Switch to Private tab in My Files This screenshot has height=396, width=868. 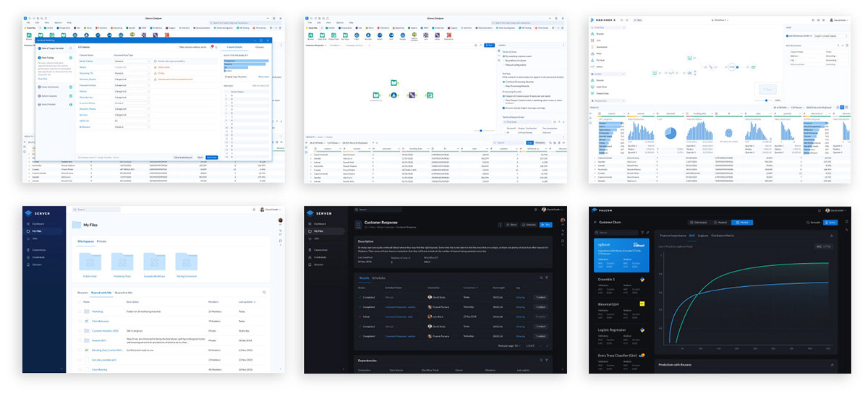coord(101,241)
